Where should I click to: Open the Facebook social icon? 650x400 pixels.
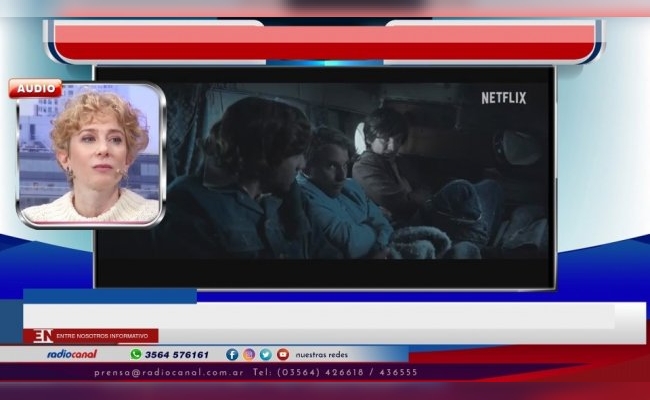coord(232,354)
